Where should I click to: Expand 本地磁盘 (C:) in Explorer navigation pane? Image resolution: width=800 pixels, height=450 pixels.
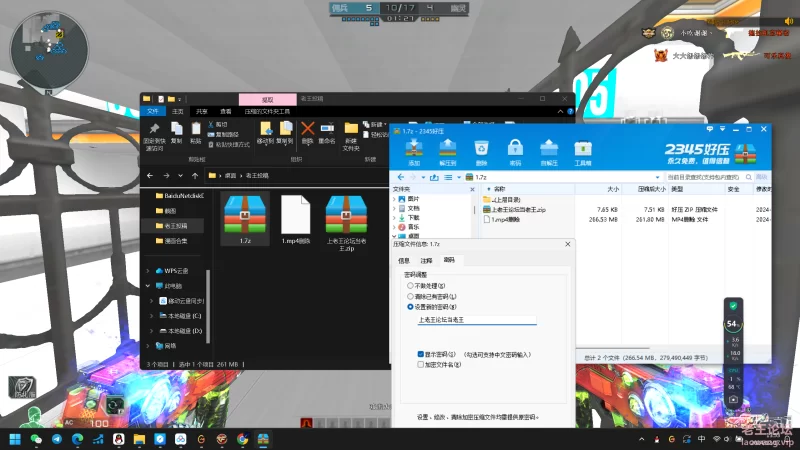[x=152, y=316]
